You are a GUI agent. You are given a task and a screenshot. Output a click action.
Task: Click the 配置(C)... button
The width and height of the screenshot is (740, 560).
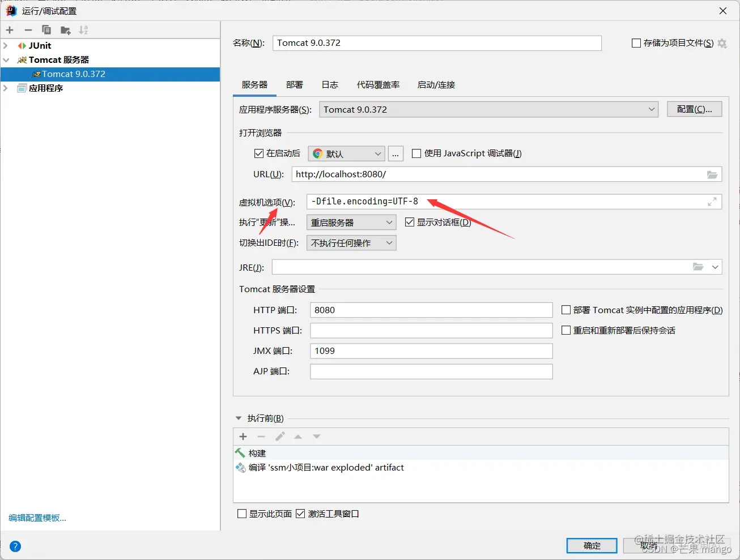(x=695, y=109)
